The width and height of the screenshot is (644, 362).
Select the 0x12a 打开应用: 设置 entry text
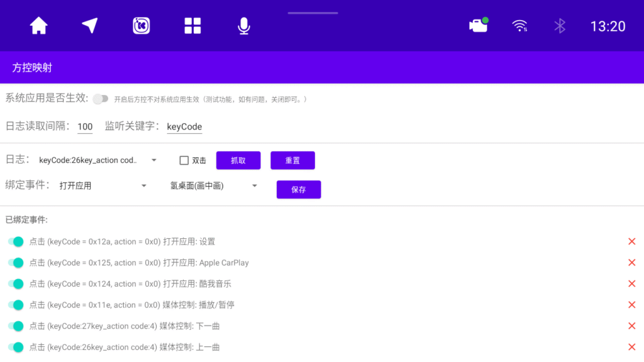tap(122, 242)
